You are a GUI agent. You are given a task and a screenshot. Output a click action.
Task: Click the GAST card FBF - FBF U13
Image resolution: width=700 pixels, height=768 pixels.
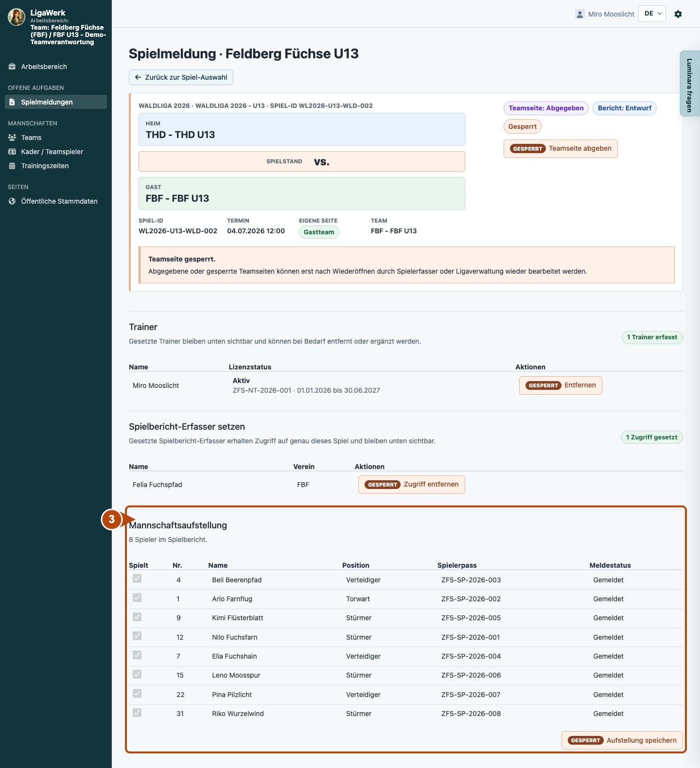click(x=302, y=193)
